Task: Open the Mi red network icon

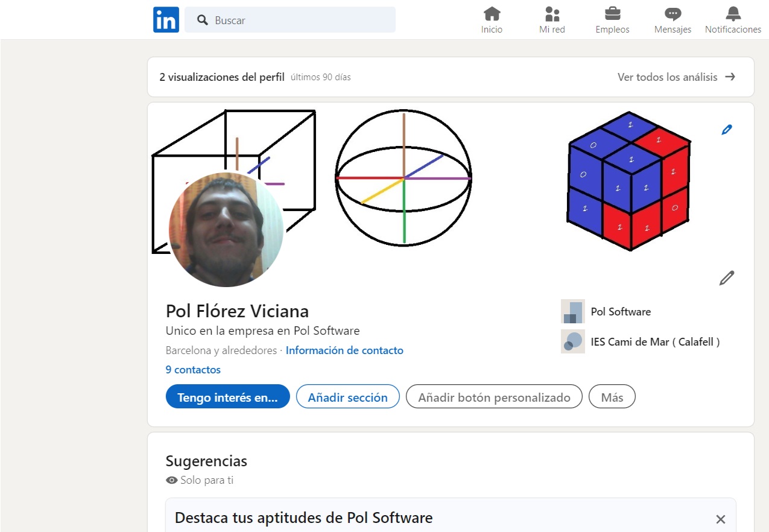Action: click(552, 13)
